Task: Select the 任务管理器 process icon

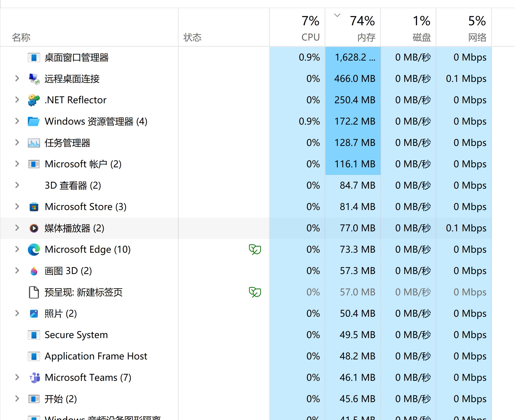Action: (x=34, y=143)
